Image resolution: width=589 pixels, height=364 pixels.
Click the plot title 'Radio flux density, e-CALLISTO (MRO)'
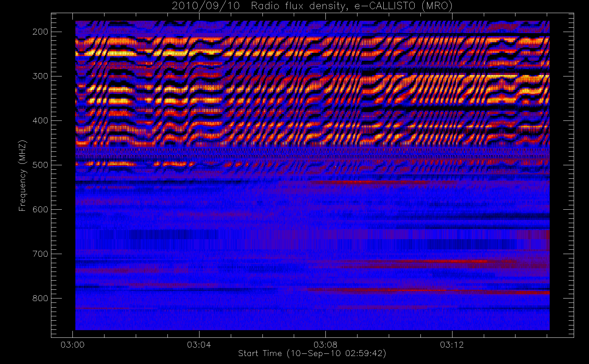(x=352, y=6)
